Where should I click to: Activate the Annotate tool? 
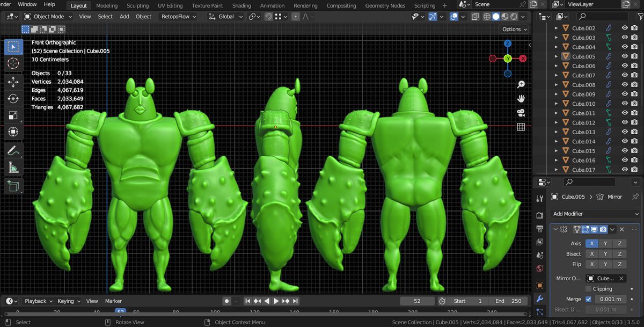(x=13, y=151)
